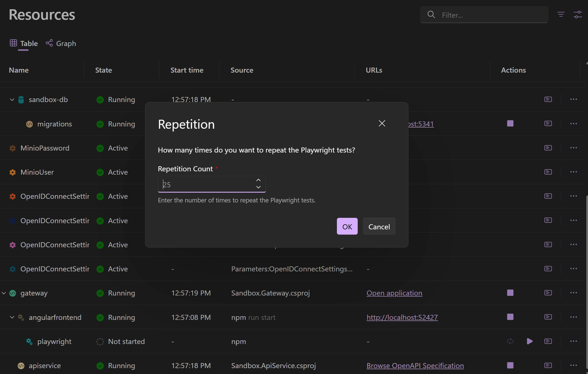
Task: Select the MinioUser resource name
Action: pyautogui.click(x=37, y=172)
